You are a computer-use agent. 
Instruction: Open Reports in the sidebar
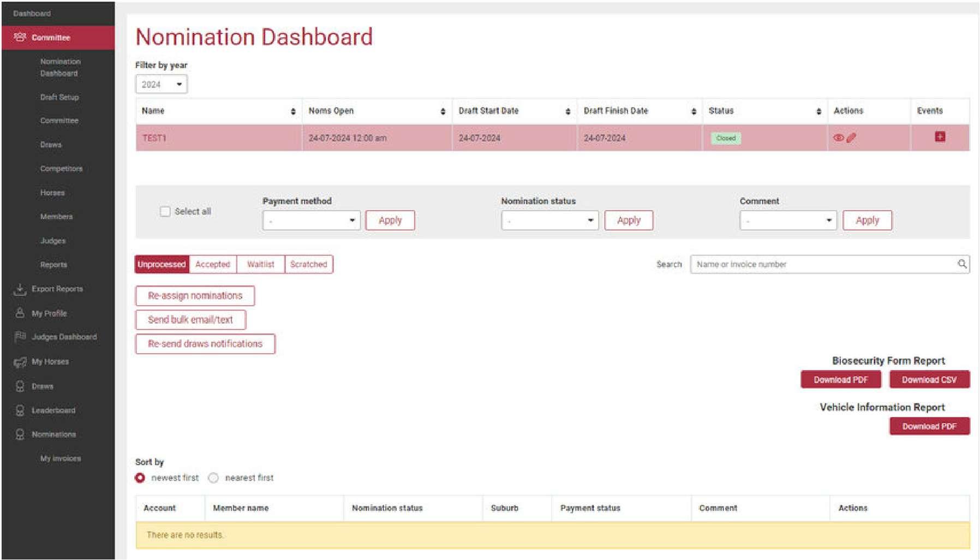click(x=53, y=265)
